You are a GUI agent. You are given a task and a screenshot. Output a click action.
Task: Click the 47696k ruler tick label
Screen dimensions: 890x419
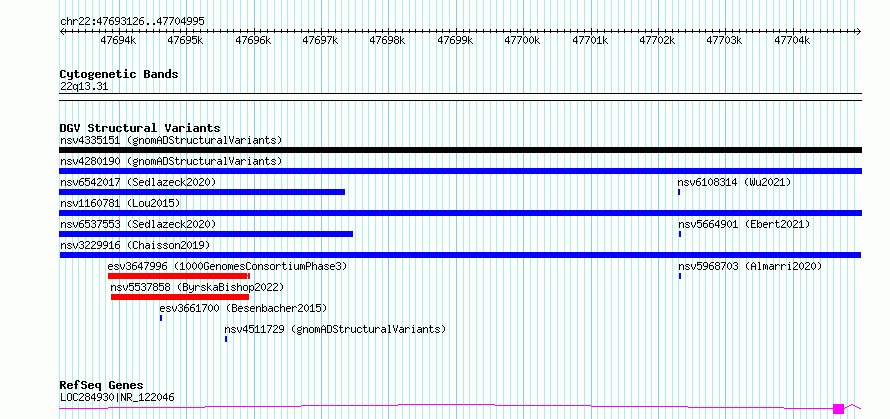(253, 41)
